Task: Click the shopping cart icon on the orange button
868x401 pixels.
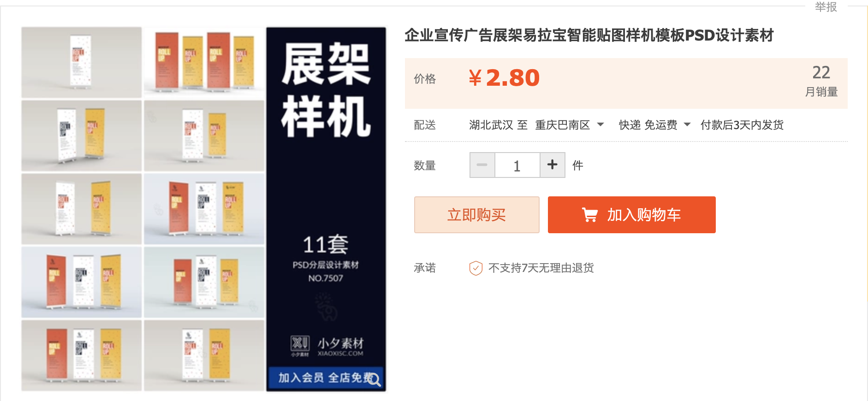Action: pos(589,214)
